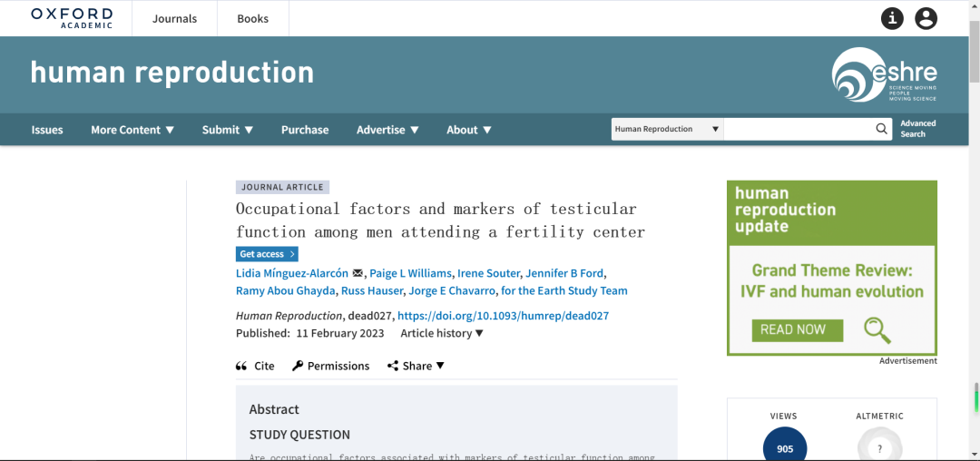Click the ESHRE logo in banner

point(885,74)
